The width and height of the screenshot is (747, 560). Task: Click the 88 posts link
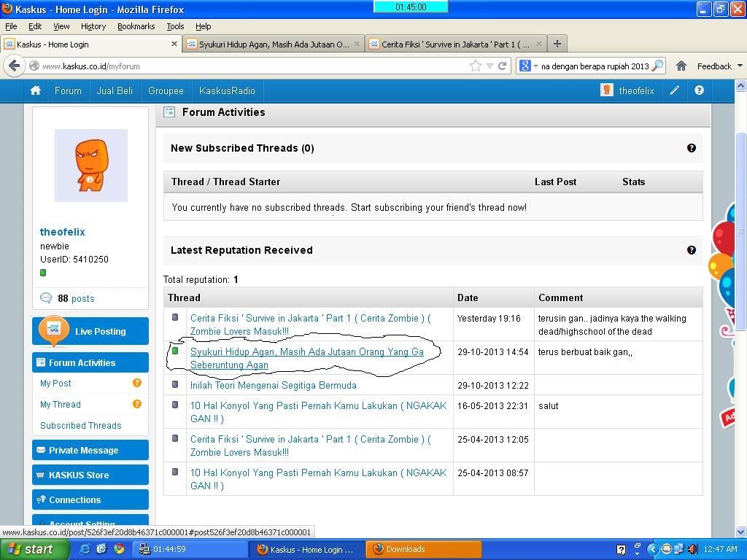(76, 298)
